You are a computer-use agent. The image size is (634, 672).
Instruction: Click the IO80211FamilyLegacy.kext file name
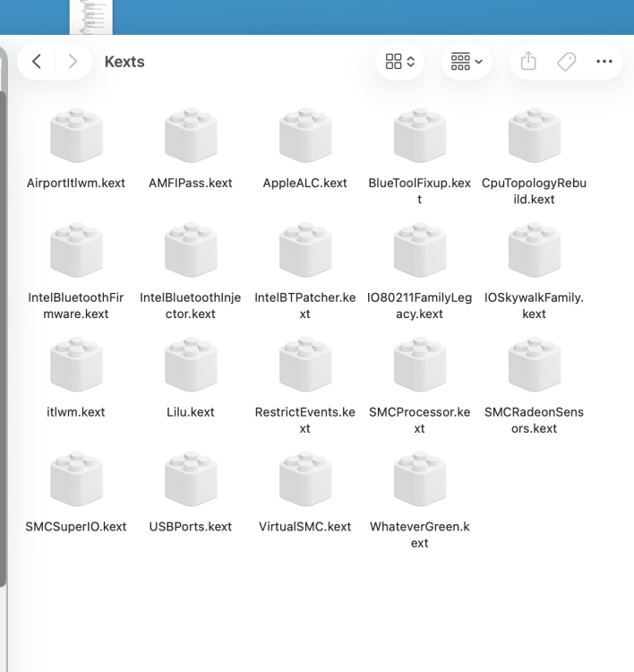pos(420,306)
